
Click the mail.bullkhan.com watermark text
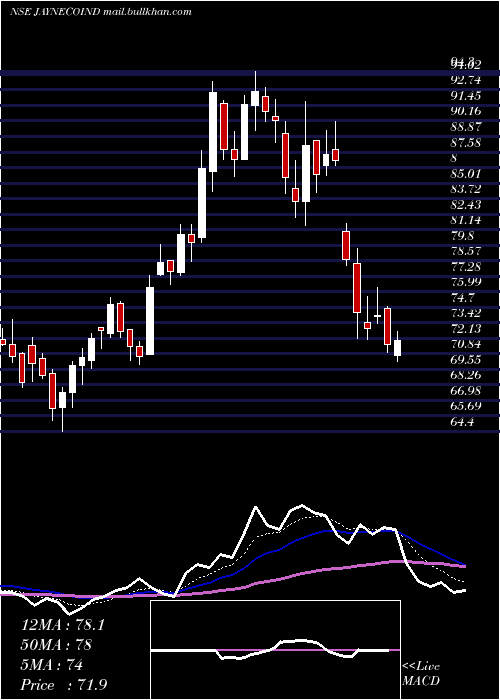(148, 12)
